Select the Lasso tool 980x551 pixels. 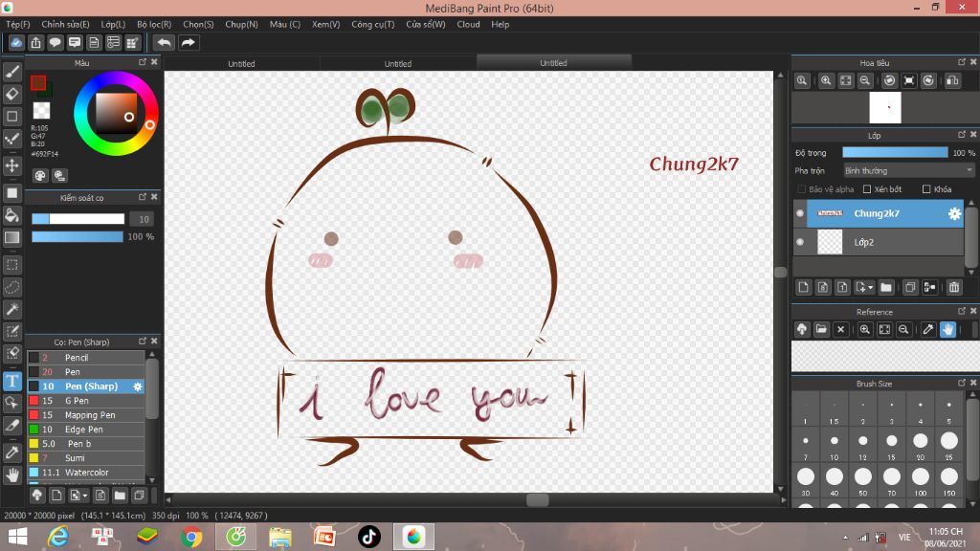pos(11,287)
